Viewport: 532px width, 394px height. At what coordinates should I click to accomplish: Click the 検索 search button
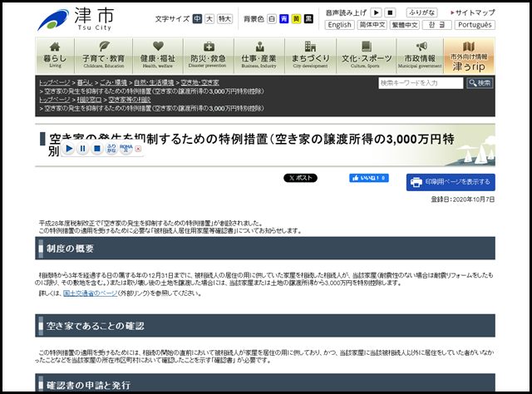[x=480, y=83]
